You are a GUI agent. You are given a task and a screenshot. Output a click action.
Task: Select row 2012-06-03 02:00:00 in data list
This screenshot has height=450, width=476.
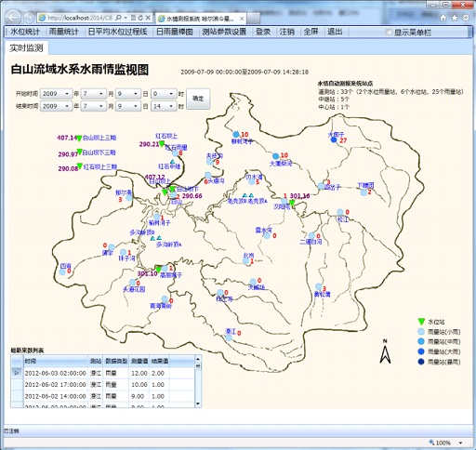click(103, 373)
